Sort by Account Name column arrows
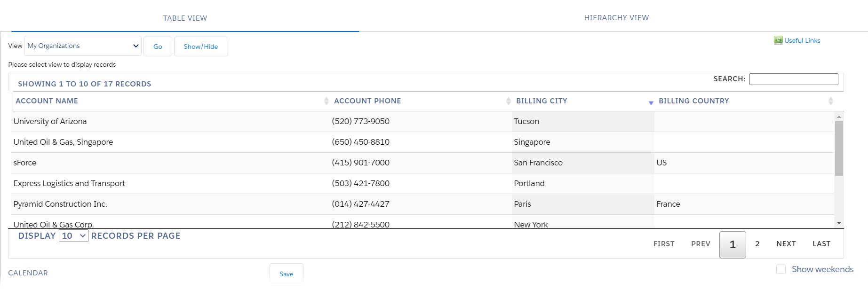Viewport: 868px width, 289px height. point(326,101)
